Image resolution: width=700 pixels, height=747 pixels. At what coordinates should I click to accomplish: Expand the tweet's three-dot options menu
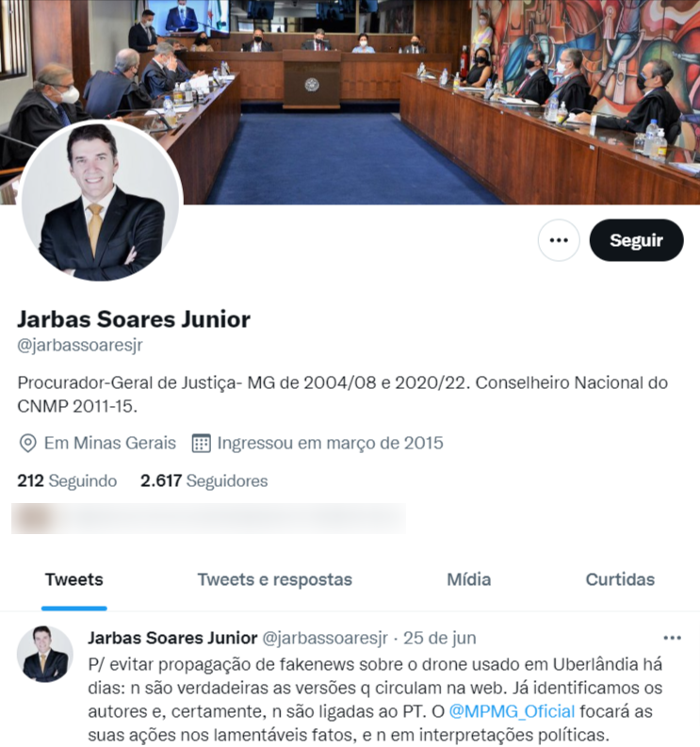click(672, 638)
